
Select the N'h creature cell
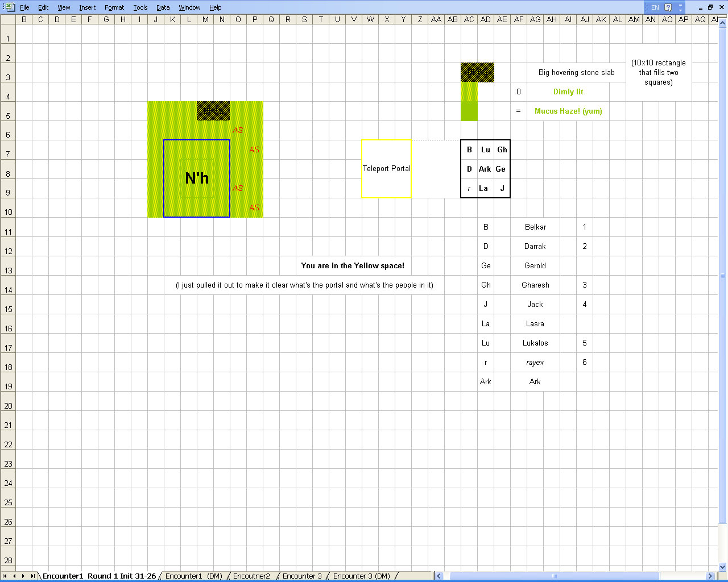tap(197, 178)
